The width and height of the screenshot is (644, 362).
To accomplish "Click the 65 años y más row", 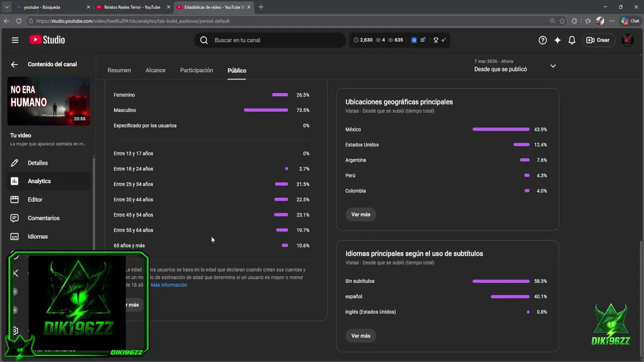I will (211, 245).
